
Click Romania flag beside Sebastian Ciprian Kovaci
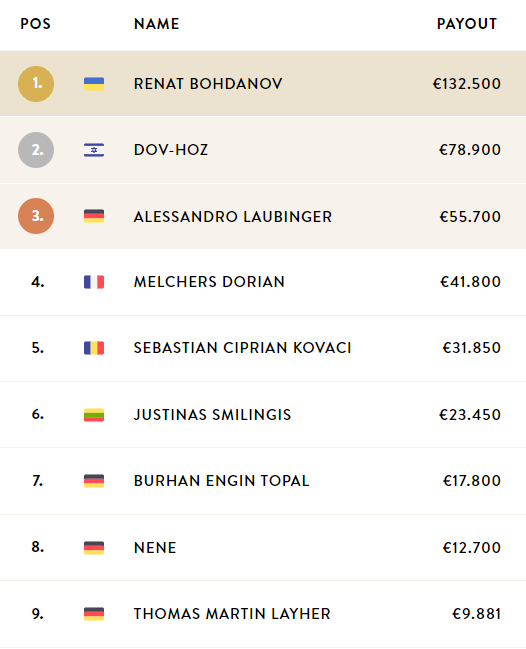coord(94,348)
